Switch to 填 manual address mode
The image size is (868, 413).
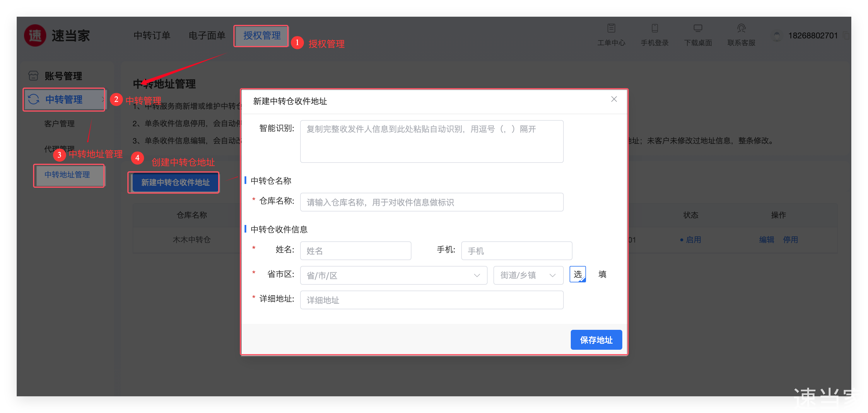coord(602,274)
